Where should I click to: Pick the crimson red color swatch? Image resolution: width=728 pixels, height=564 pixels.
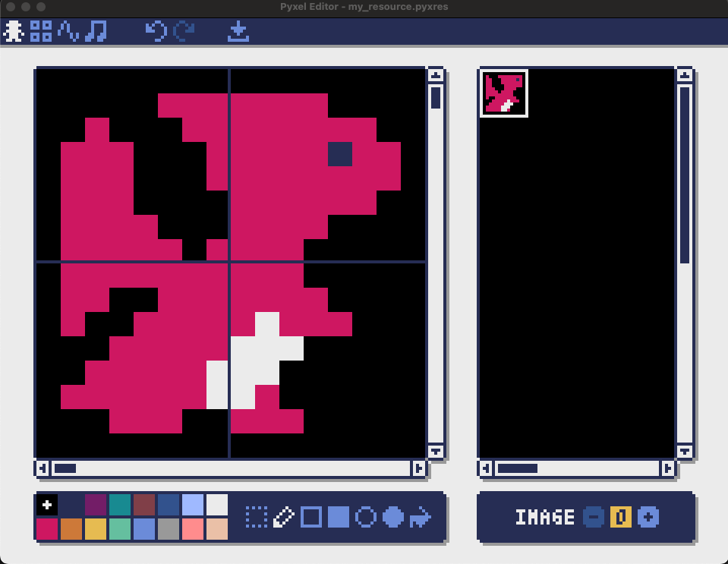(47, 529)
